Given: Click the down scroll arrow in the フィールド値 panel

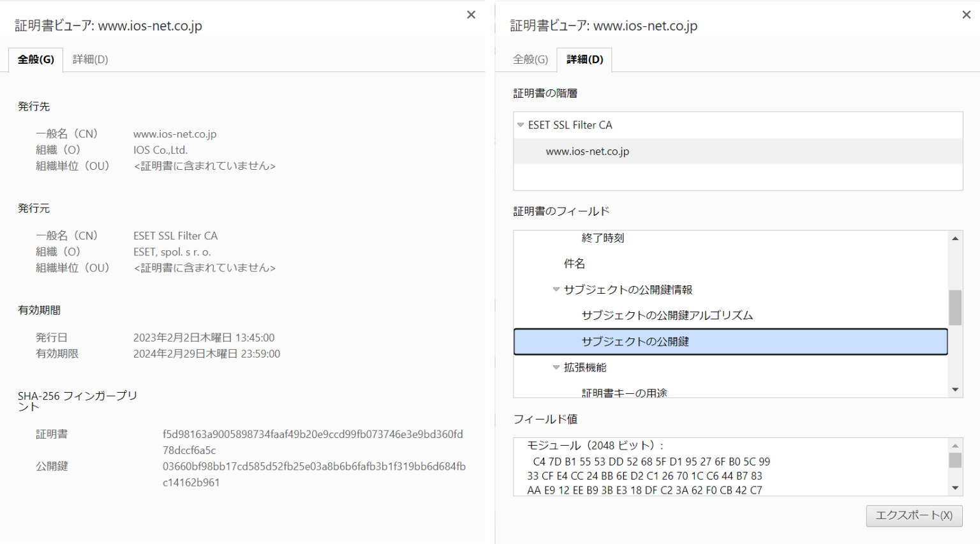Looking at the screenshot, I should [955, 488].
